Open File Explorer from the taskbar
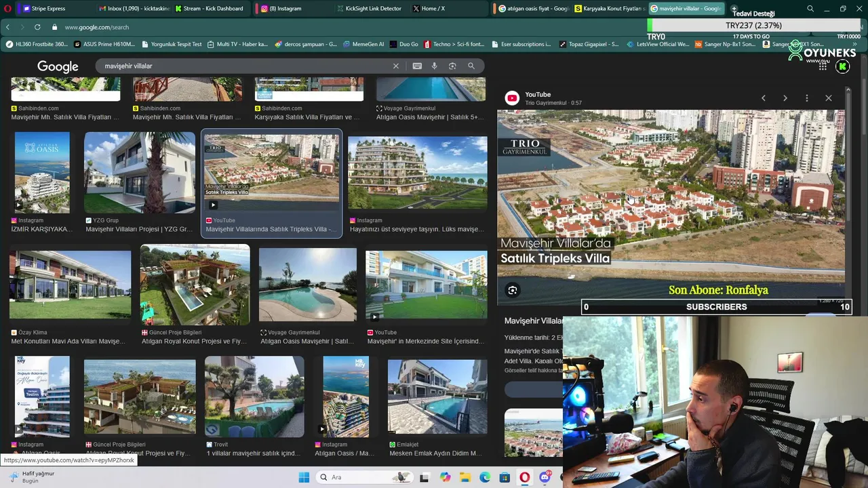The width and height of the screenshot is (868, 488). point(465,477)
